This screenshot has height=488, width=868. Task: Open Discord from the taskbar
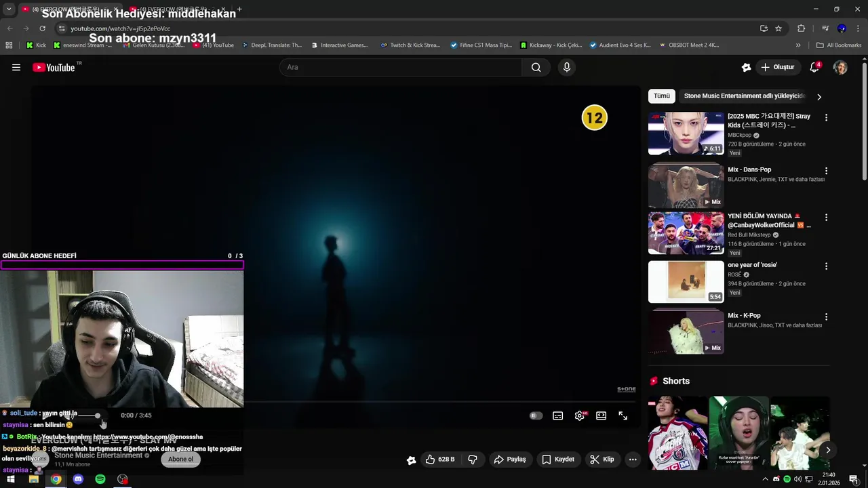point(78,479)
